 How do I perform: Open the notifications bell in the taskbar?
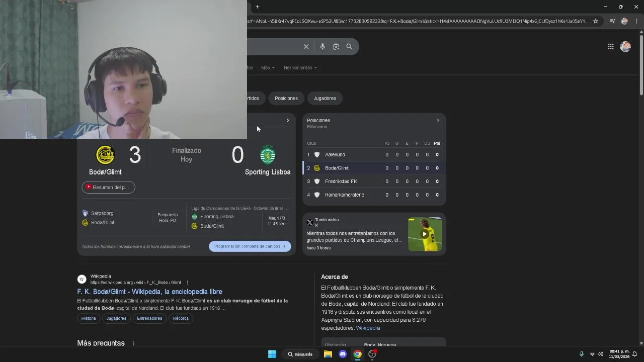coord(635,354)
